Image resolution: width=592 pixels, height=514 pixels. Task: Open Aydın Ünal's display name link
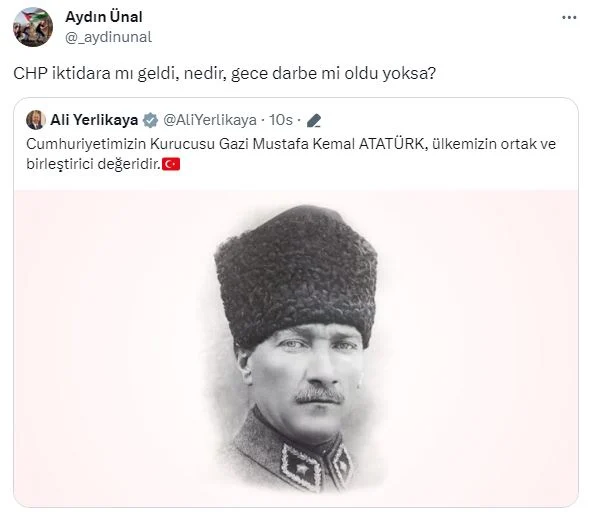click(x=104, y=17)
